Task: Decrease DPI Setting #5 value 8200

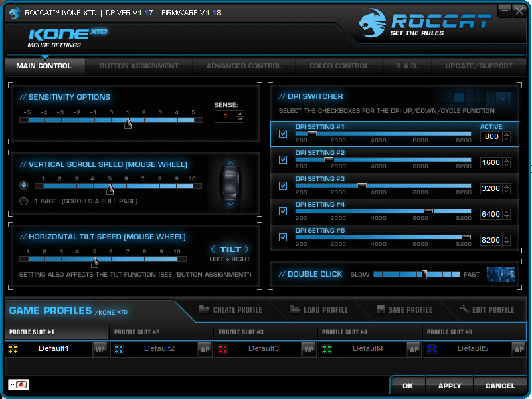Action: (507, 243)
